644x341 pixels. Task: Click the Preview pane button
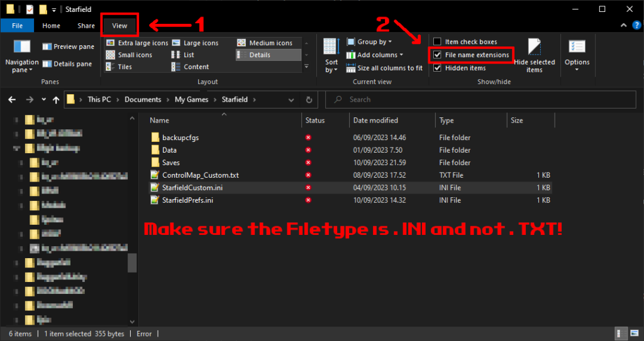coord(68,46)
